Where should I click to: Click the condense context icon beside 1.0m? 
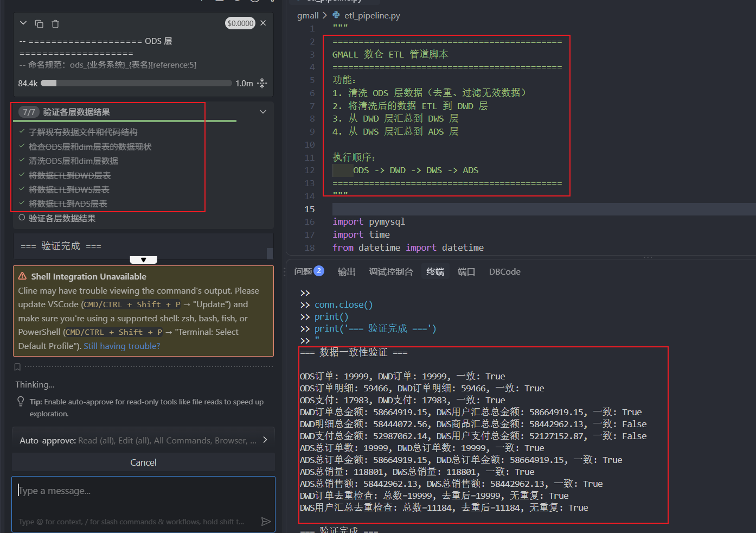pyautogui.click(x=262, y=83)
